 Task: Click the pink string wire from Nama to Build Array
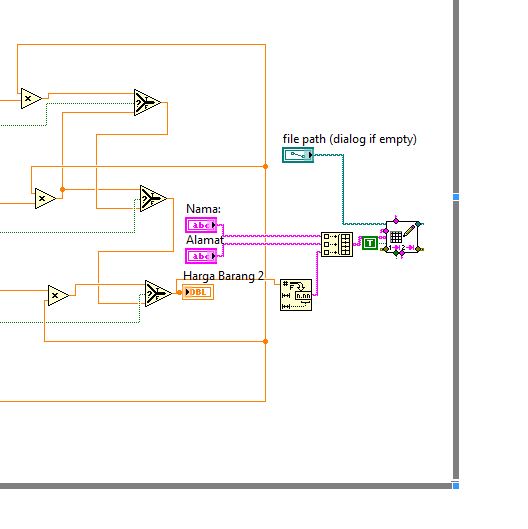pos(272,236)
